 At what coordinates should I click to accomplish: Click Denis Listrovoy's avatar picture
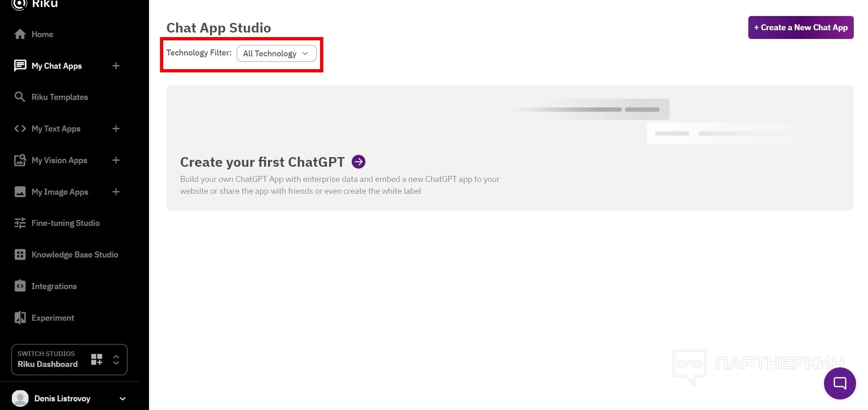tap(20, 399)
